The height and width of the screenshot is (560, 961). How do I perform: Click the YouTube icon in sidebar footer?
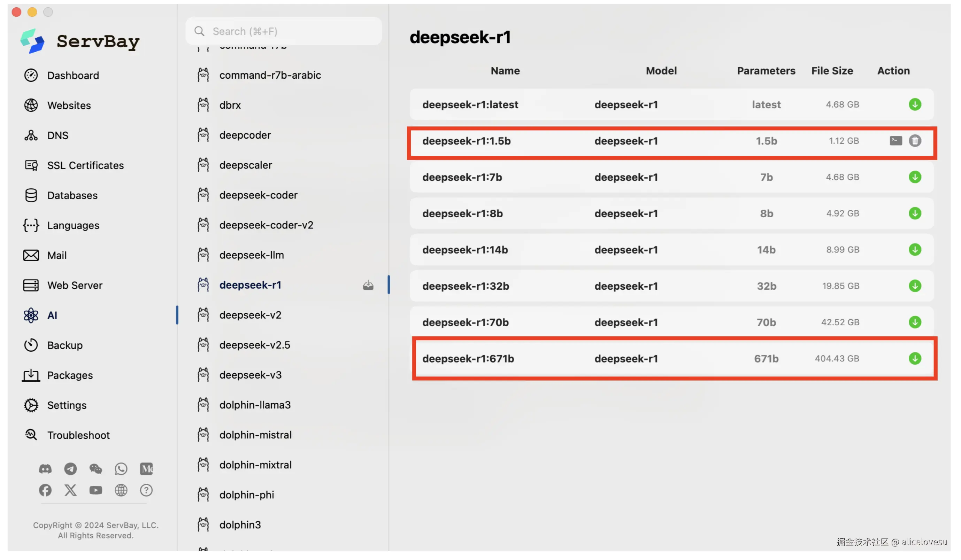[x=96, y=490]
